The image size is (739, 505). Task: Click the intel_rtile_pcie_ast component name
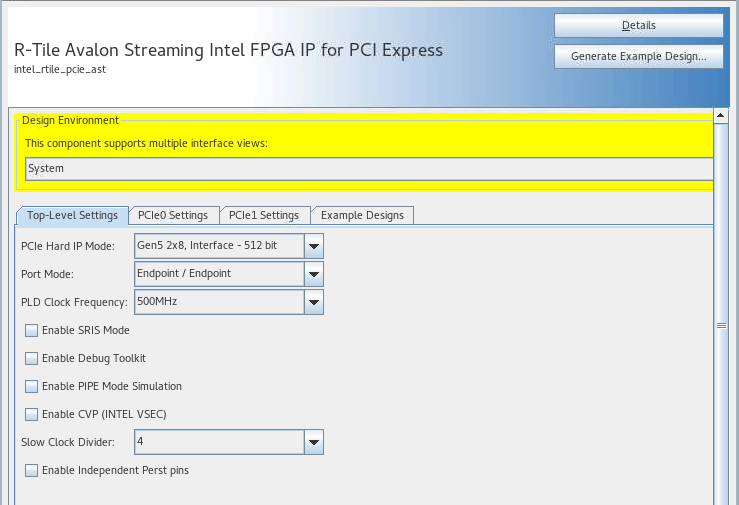point(64,69)
